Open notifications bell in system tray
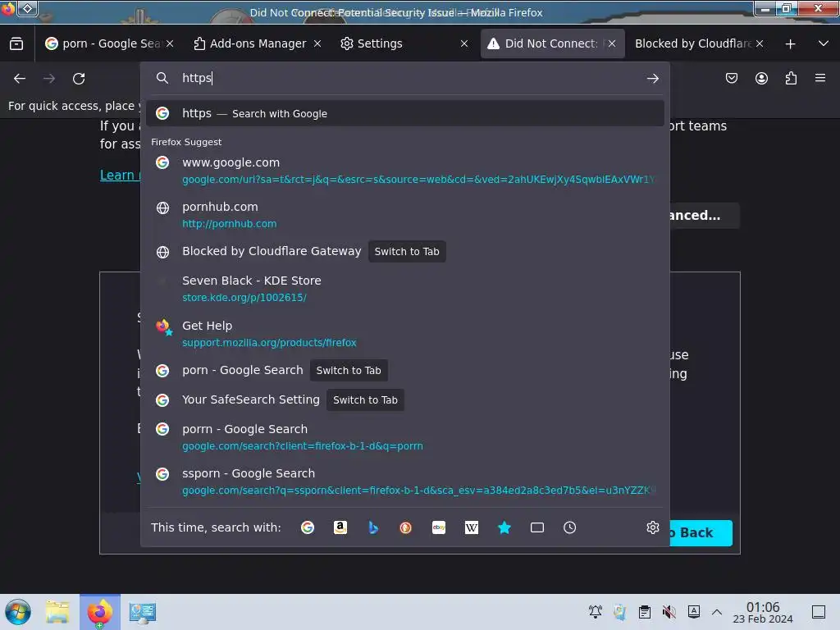The height and width of the screenshot is (630, 840). click(x=596, y=612)
